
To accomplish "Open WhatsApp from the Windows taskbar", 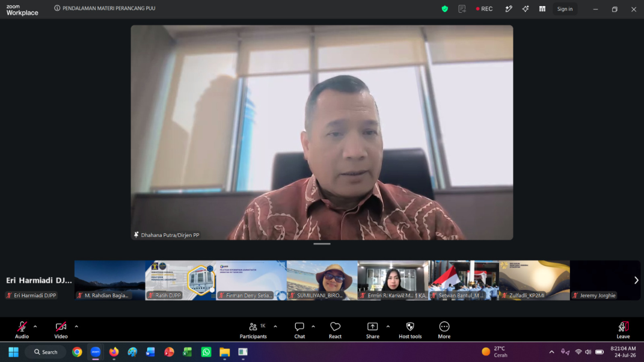I will coord(206,352).
